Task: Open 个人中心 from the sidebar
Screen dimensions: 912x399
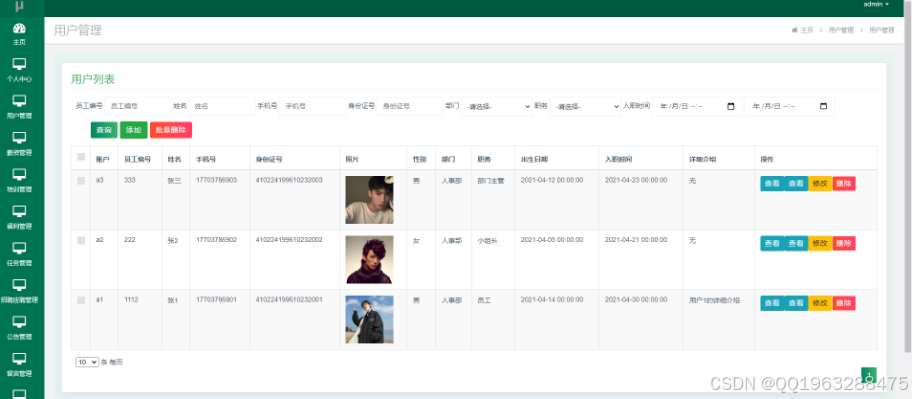Action: pos(19,70)
